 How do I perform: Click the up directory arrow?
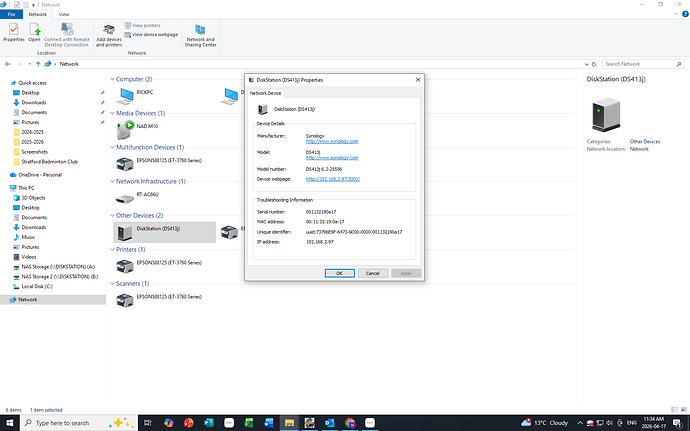coord(38,64)
